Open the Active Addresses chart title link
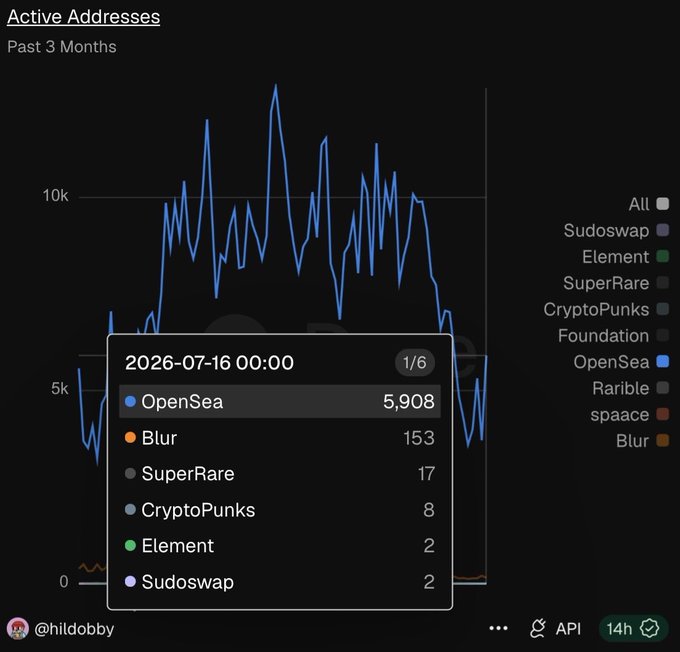The width and height of the screenshot is (680, 652). click(84, 17)
